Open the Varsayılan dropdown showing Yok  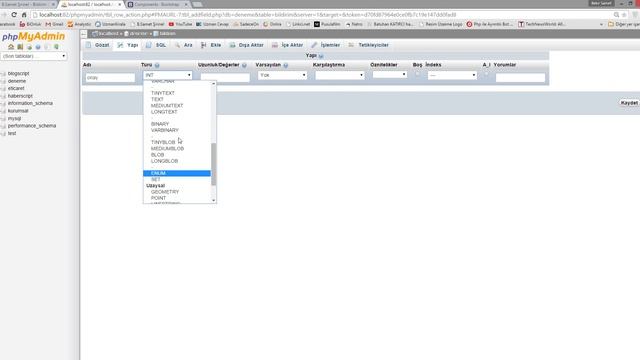point(282,75)
